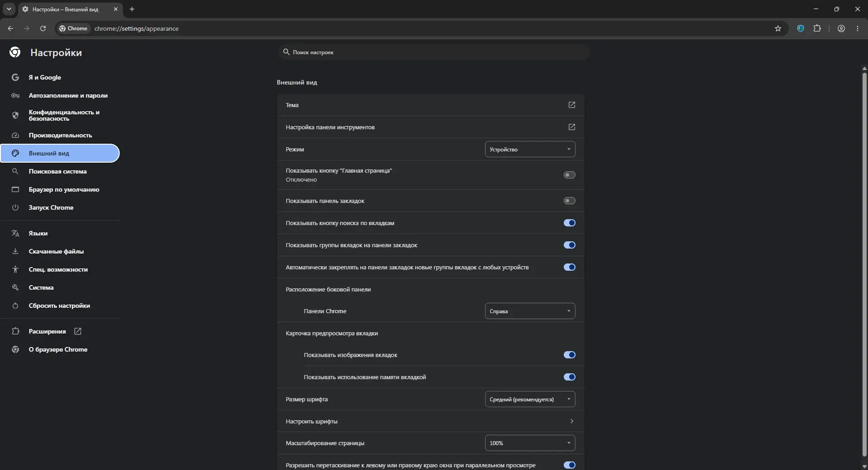Disable Показывать кнопку поиска по вкладкам toggle
Screen dimensions: 868x470
(x=570, y=223)
